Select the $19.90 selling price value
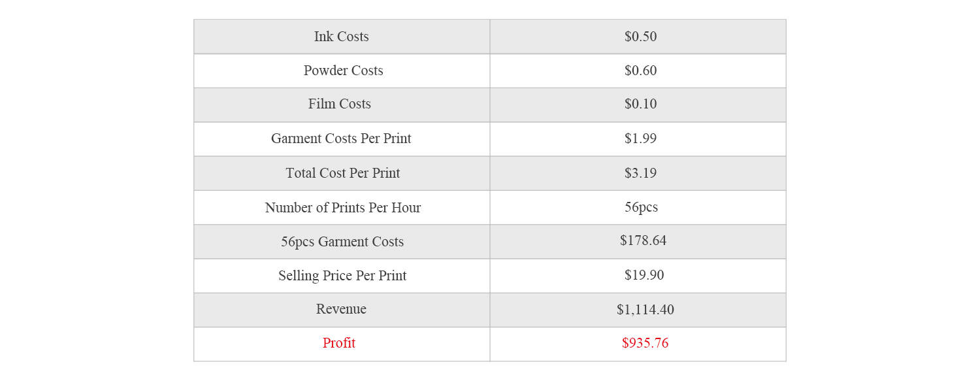Image resolution: width=980 pixels, height=377 pixels. [x=644, y=275]
